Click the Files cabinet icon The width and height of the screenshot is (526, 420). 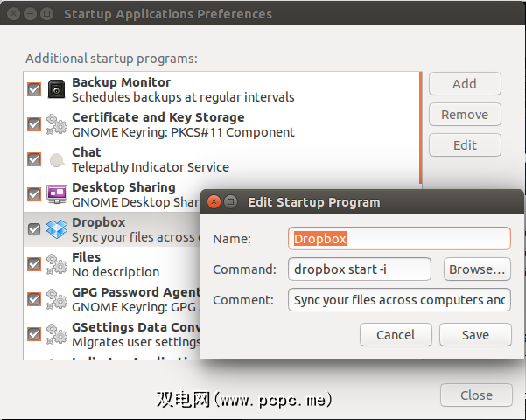tap(57, 264)
